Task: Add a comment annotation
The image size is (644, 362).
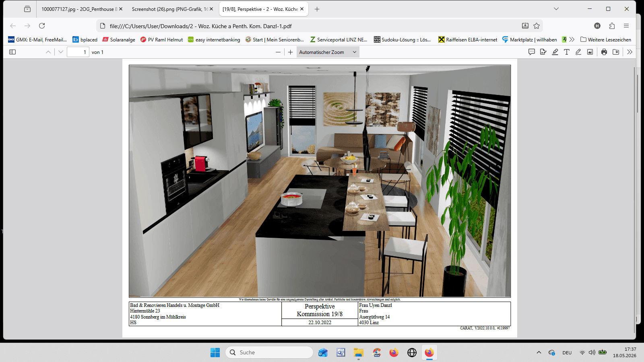Action: click(x=532, y=52)
